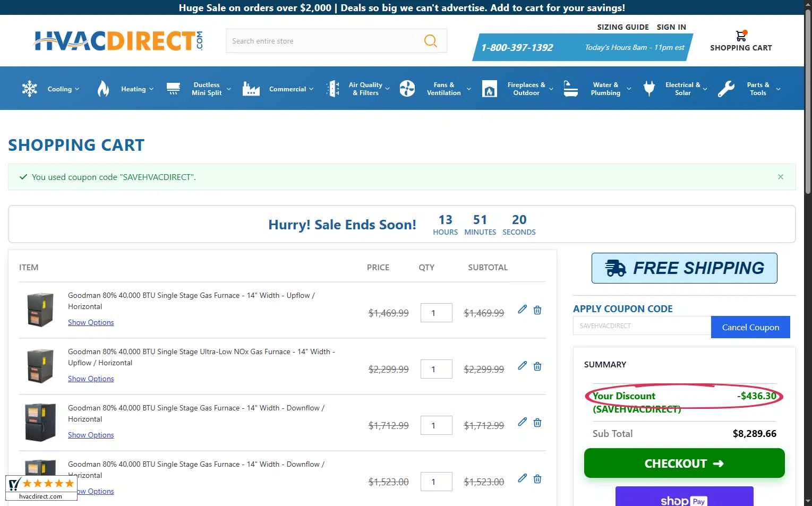Screen dimensions: 812x506
Task: Expand the Water & Plumbing chevron
Action: pyautogui.click(x=629, y=89)
